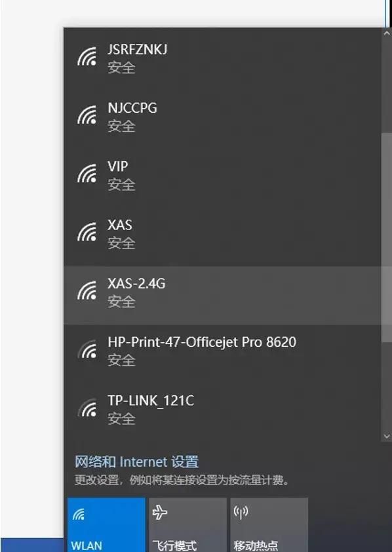
Task: Click the Wi-Fi icon beside the XAS network
Action: (87, 231)
